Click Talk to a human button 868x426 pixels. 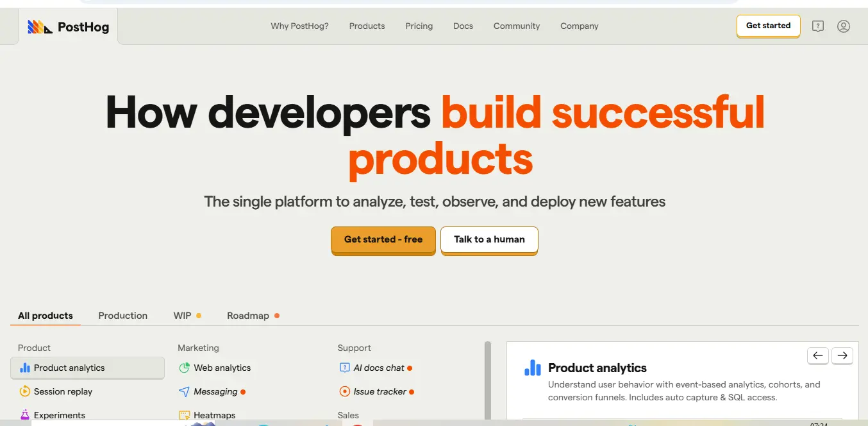489,240
